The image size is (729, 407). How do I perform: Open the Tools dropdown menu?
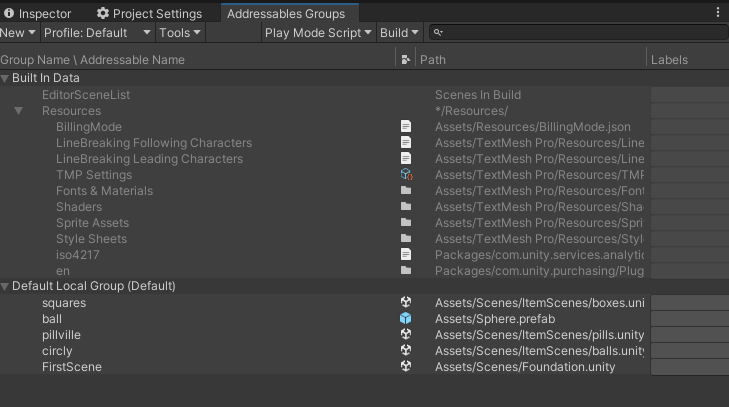pyautogui.click(x=180, y=33)
